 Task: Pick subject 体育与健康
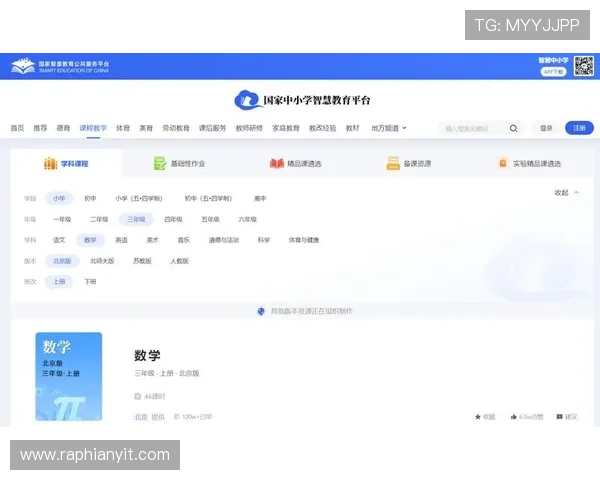(304, 240)
